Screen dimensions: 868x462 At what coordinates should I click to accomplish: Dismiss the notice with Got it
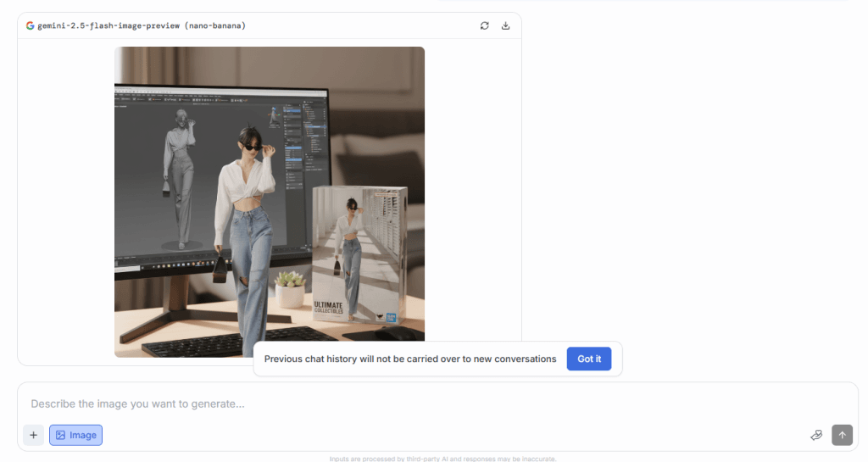tap(588, 359)
